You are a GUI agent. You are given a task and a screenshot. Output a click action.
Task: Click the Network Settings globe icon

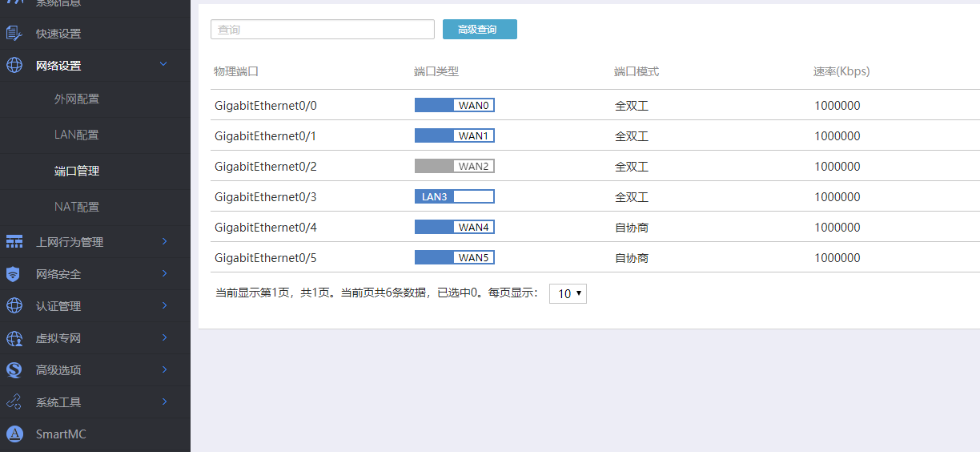coord(14,66)
